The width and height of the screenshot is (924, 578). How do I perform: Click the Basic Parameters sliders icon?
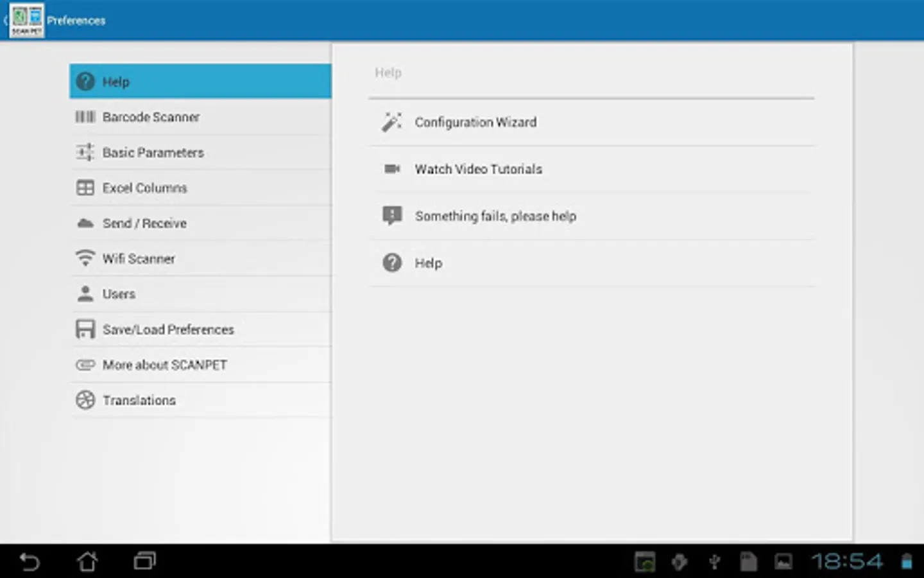85,152
